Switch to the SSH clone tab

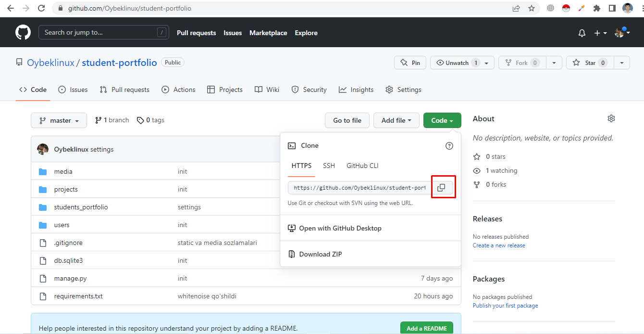329,166
